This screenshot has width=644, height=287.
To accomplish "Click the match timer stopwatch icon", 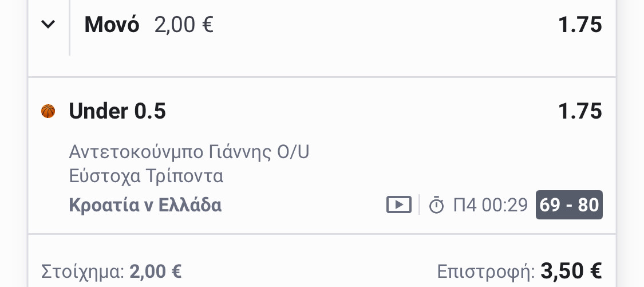I will pos(436,205).
